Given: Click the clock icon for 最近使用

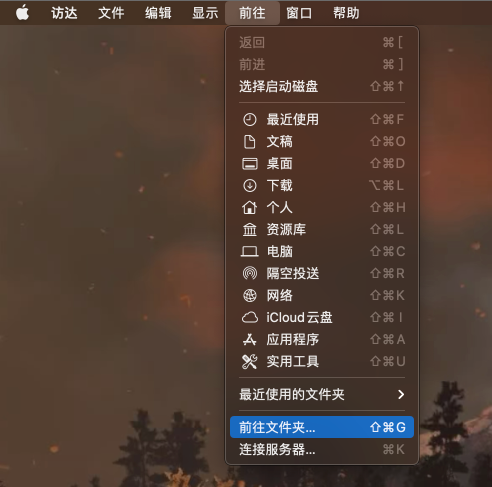Looking at the screenshot, I should pos(250,120).
